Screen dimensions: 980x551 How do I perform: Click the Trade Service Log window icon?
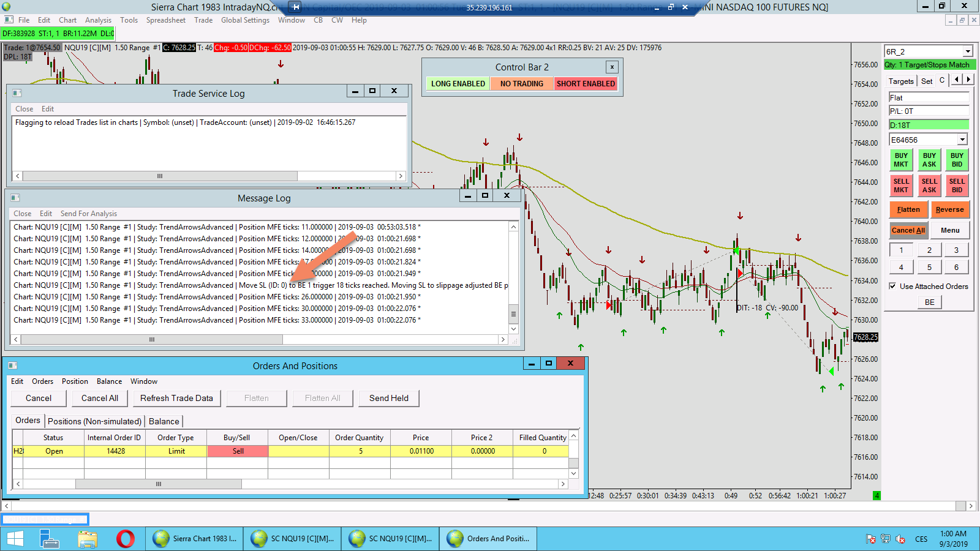pyautogui.click(x=17, y=93)
